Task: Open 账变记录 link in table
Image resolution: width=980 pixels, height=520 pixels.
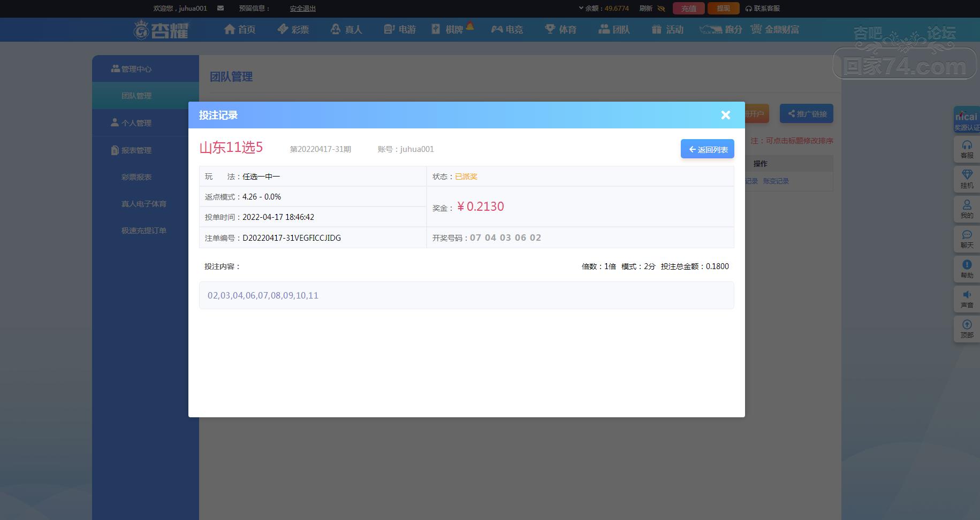Action: [776, 181]
